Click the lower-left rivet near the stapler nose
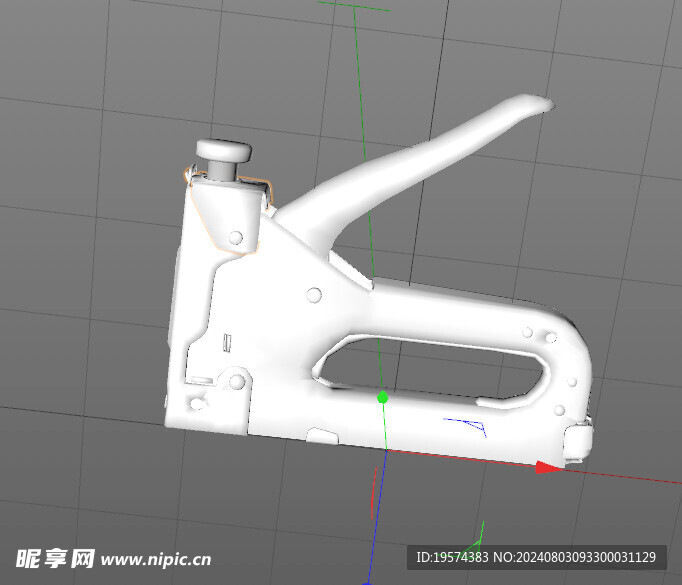Screen dimensions: 682x585 236,381
